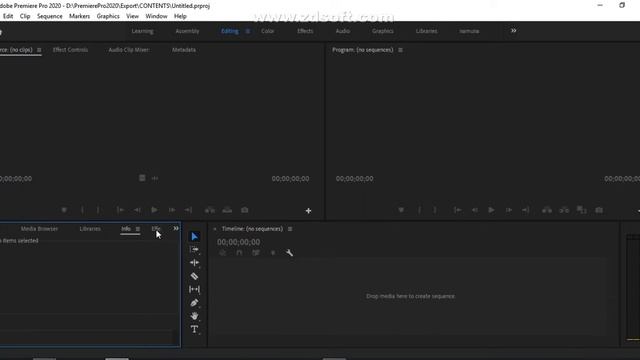Click Mark Out in Source monitor
Screen dimensions: 640x360
pos(98,210)
